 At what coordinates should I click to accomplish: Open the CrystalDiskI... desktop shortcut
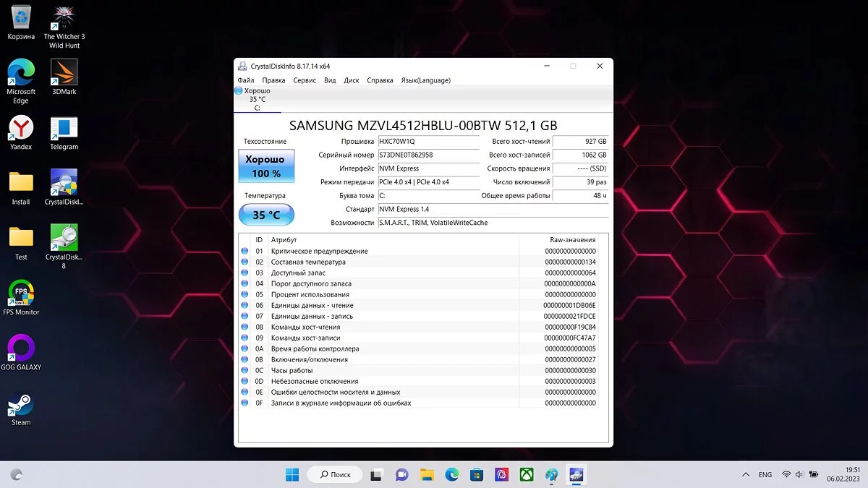point(64,187)
